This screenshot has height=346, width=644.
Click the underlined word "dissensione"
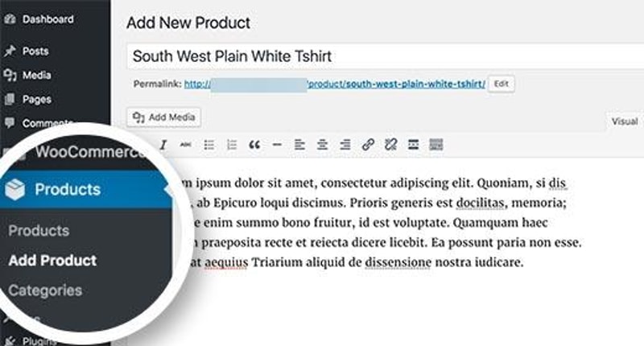(x=398, y=262)
